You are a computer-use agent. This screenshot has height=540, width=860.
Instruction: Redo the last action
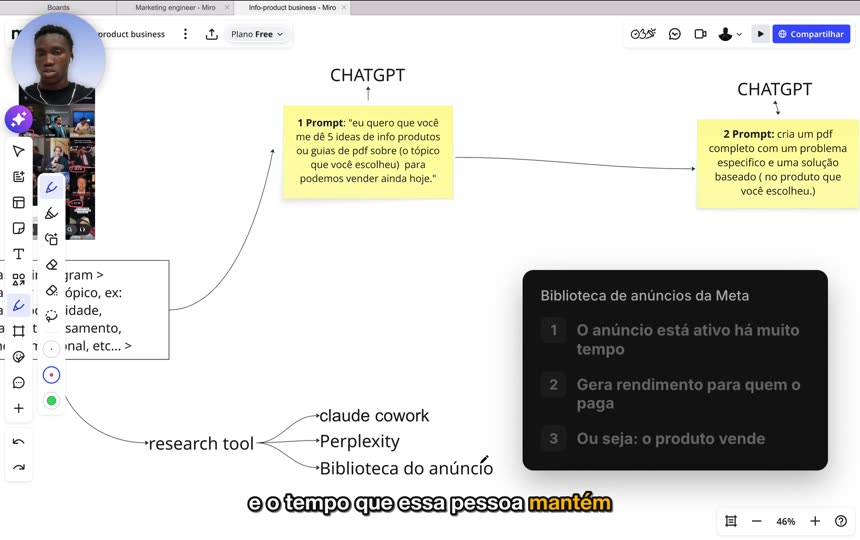pos(19,467)
